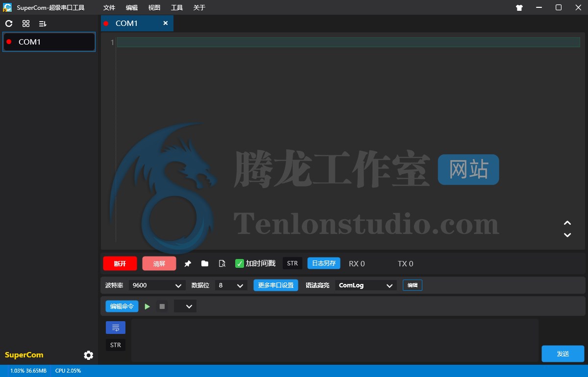Toggle the STR send mode near input box
This screenshot has height=377, width=588.
point(116,345)
